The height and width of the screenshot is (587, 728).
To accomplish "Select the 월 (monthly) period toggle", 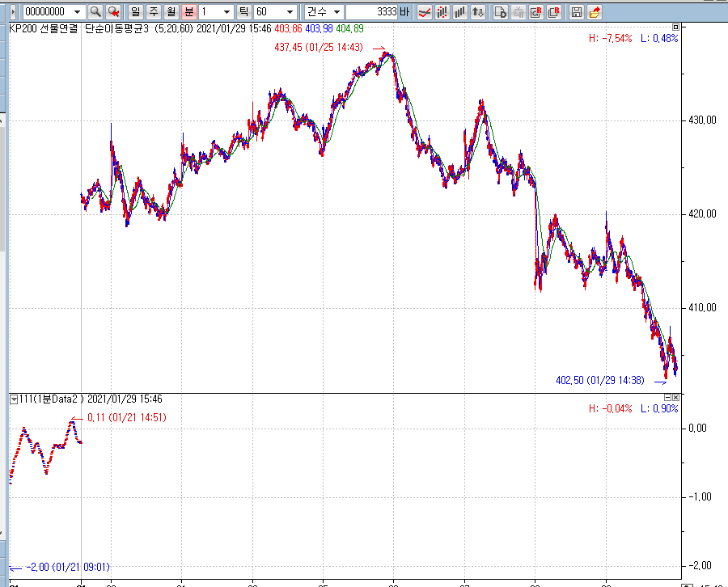I will pos(171,12).
